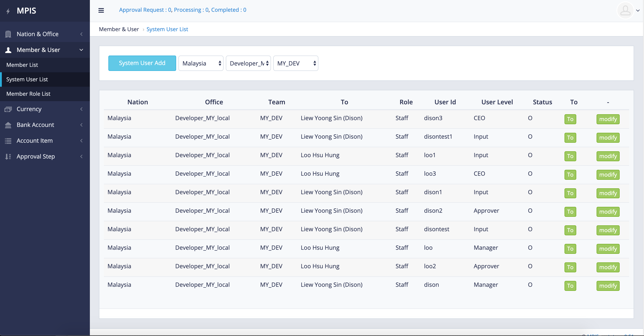Click the System User Add button

[x=142, y=63]
